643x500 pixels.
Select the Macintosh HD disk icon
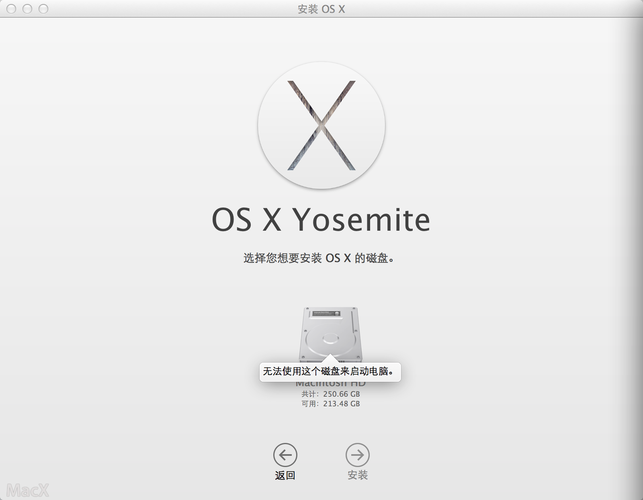coord(330,334)
